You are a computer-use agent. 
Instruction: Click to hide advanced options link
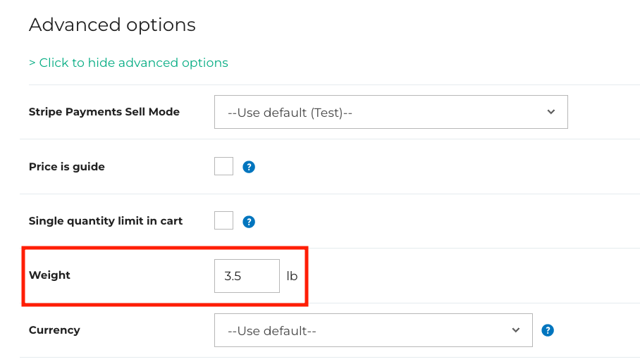[x=133, y=63]
